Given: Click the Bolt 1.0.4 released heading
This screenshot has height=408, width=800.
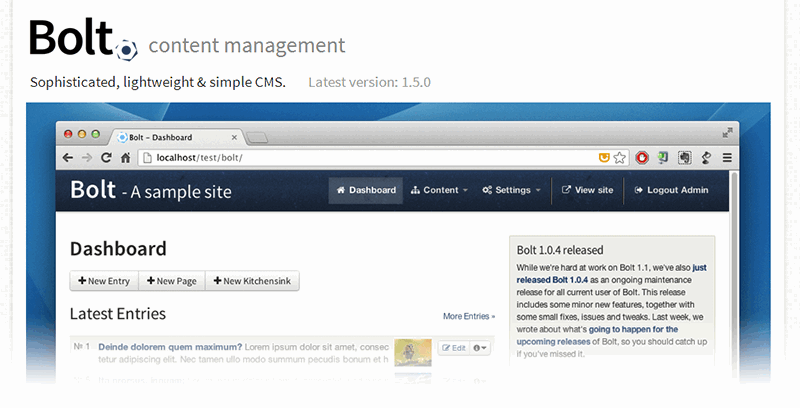Looking at the screenshot, I should point(560,250).
